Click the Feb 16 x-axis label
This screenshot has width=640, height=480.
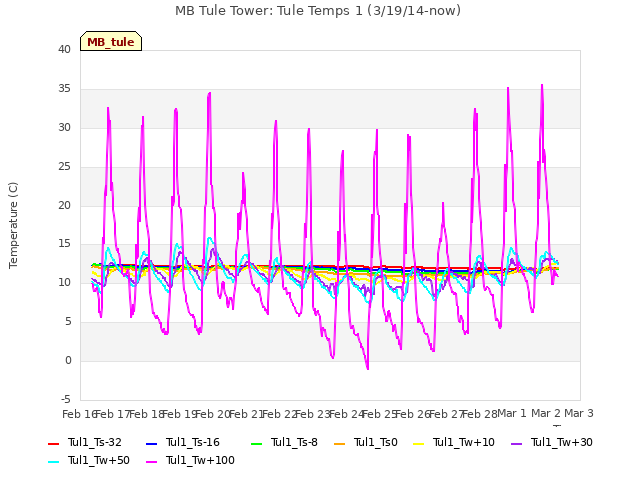point(79,414)
